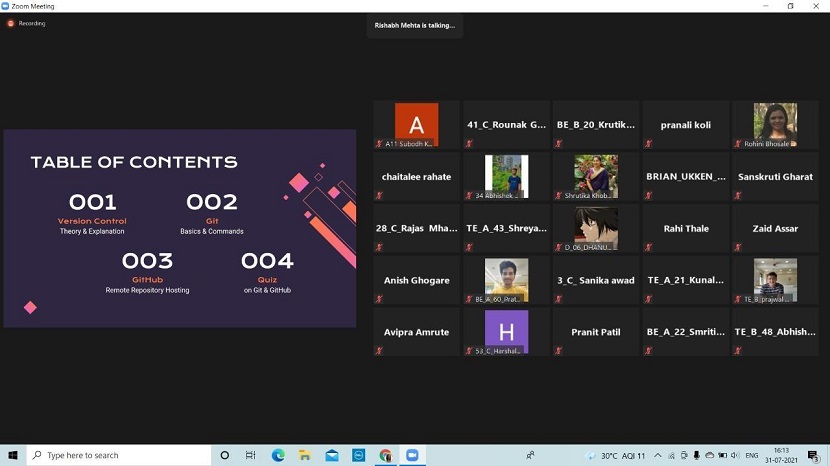This screenshot has width=830, height=466.
Task: Open the clock showing 16:13
Action: point(781,455)
